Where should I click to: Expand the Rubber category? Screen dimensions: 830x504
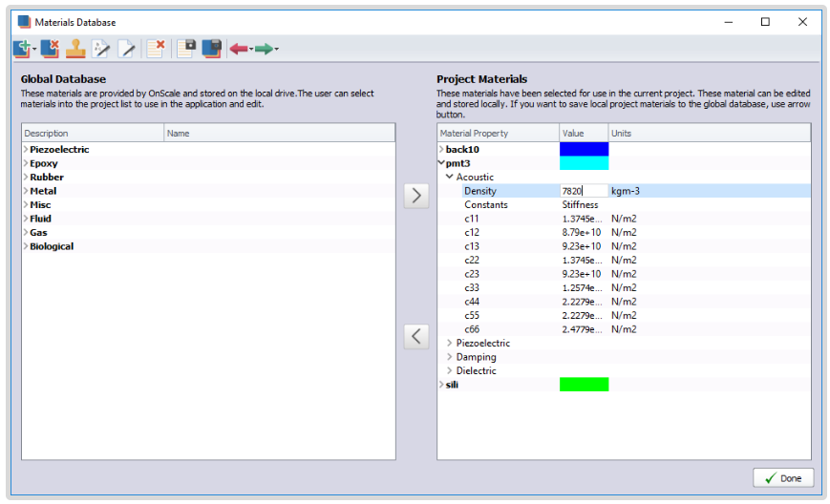click(x=26, y=177)
